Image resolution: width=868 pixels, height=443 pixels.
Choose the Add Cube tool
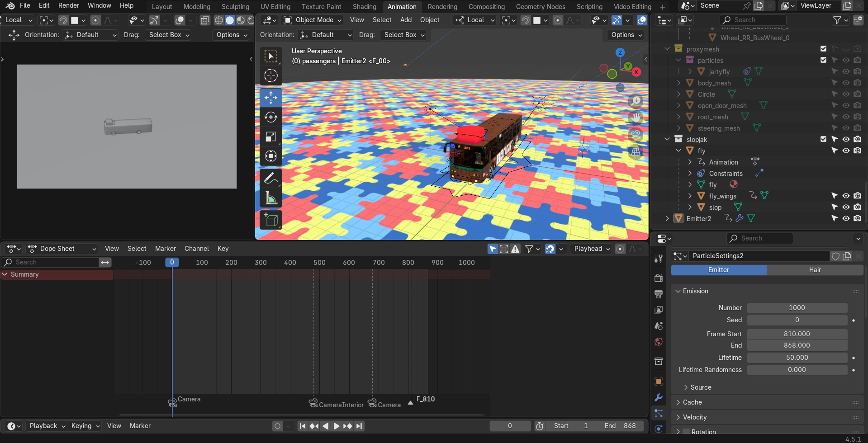(270, 220)
